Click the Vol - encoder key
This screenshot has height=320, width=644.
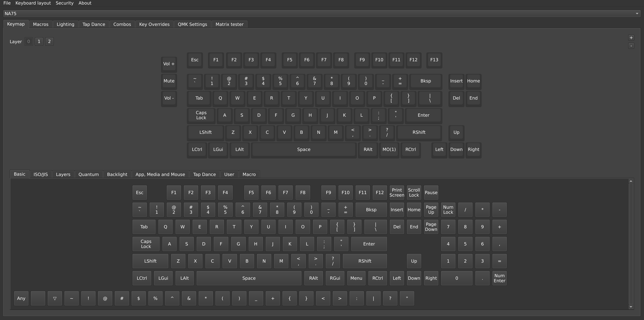click(169, 98)
